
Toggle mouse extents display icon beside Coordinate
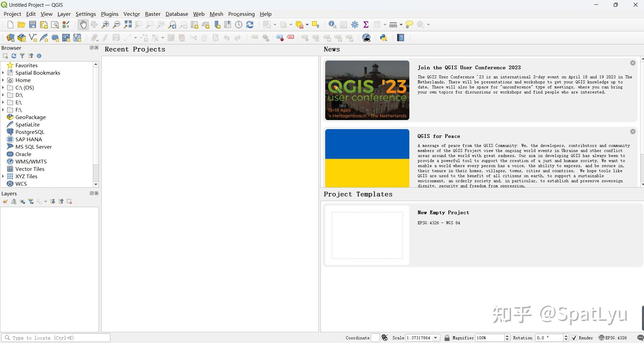[385, 338]
